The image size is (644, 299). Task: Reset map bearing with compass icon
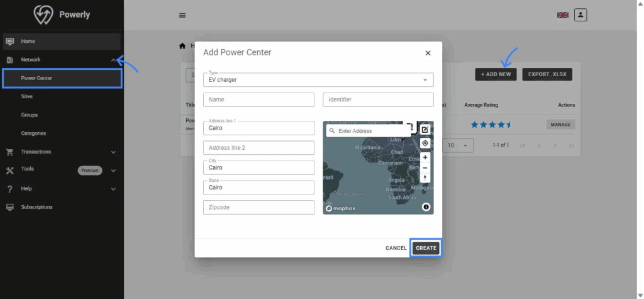click(x=425, y=178)
